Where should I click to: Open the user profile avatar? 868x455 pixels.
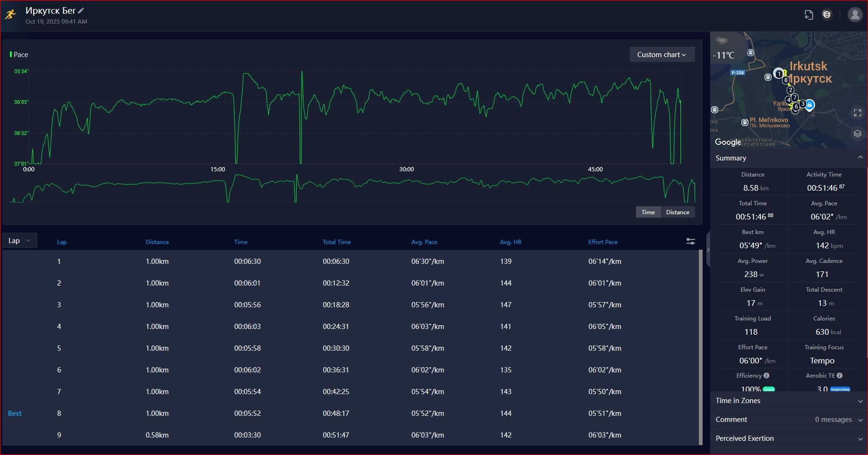(855, 15)
